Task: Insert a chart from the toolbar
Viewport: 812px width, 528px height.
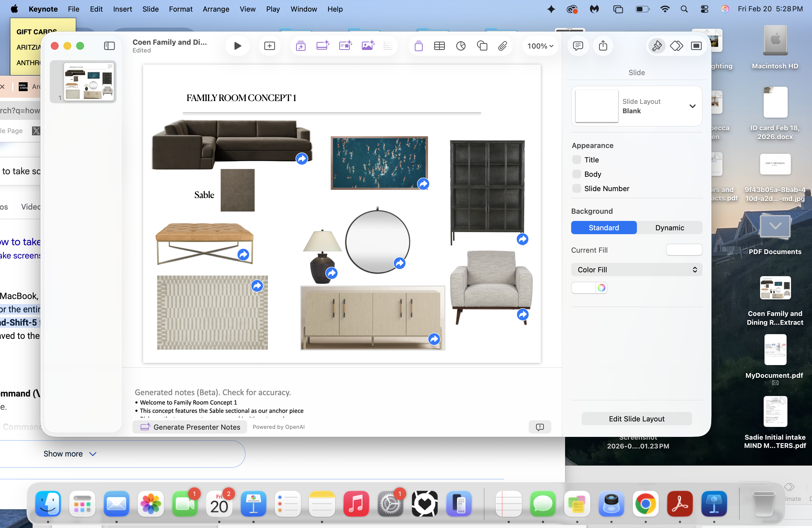Action: tap(461, 46)
